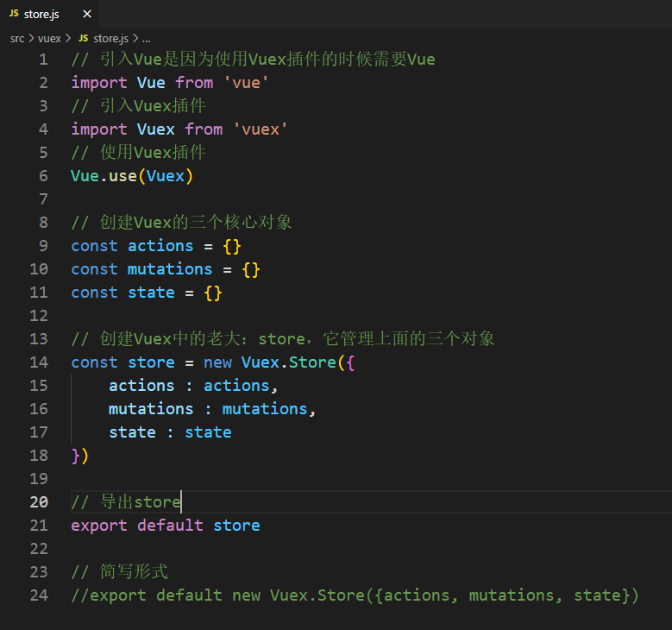This screenshot has width=672, height=630.
Task: Place cursor on "import Vue from 'vue'"
Action: coord(170,82)
